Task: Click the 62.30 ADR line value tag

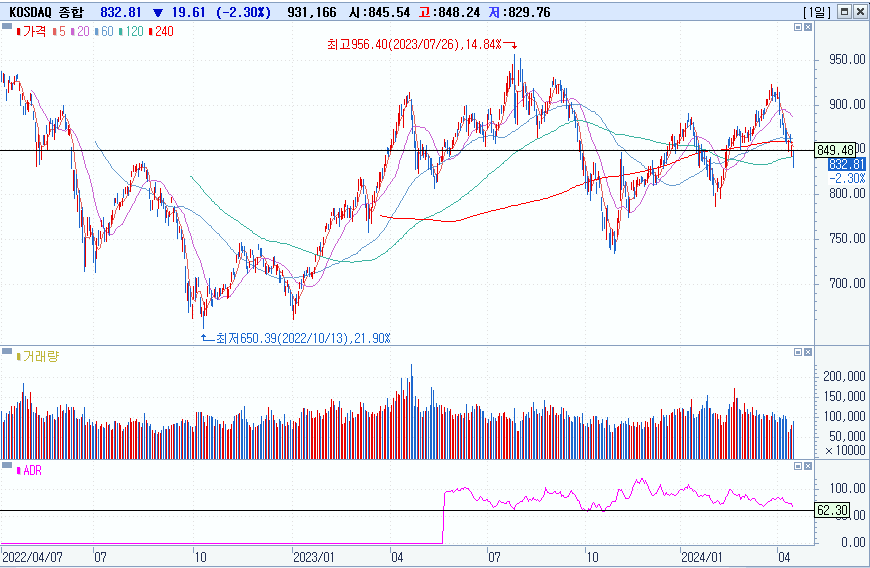Action: (832, 510)
